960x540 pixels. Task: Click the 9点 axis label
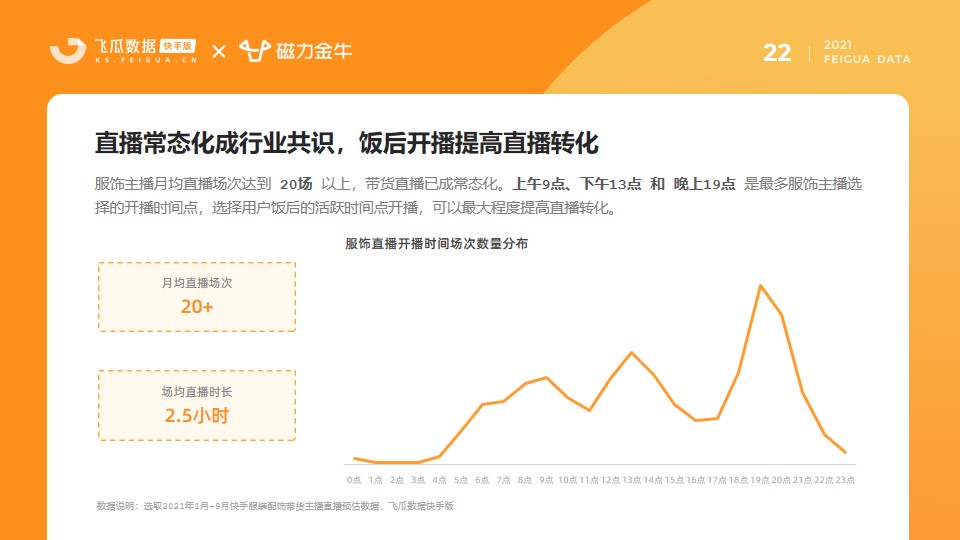(x=546, y=480)
